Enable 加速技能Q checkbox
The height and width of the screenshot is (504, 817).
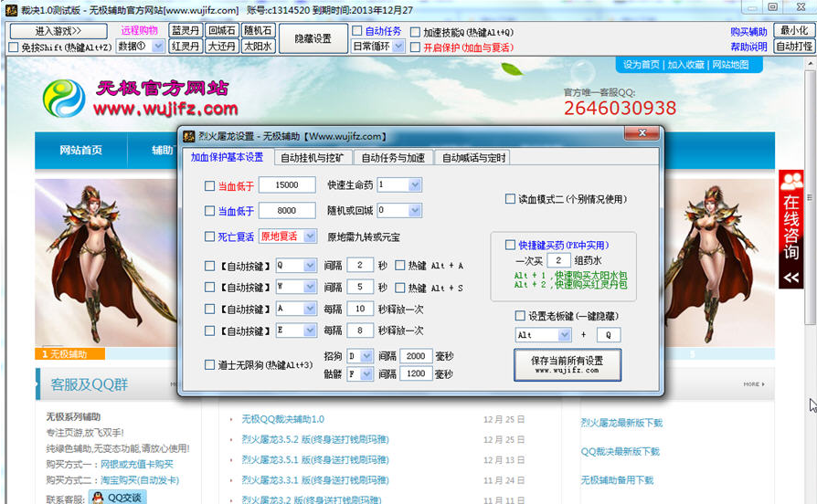pyautogui.click(x=415, y=32)
